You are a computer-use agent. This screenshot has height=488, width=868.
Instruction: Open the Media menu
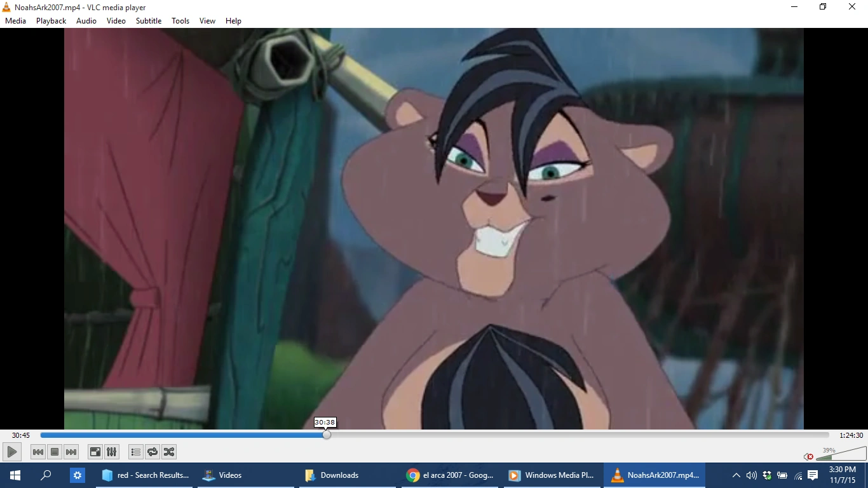tap(16, 21)
